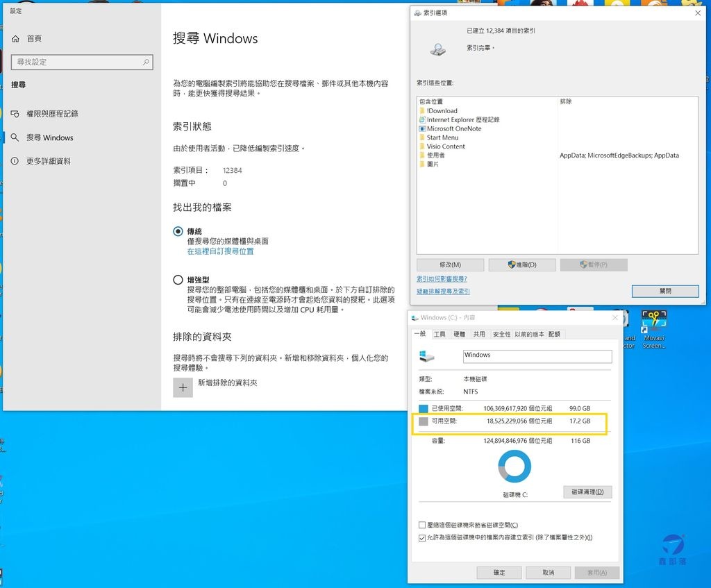
Task: Click the Start Menu folder icon
Action: point(422,137)
